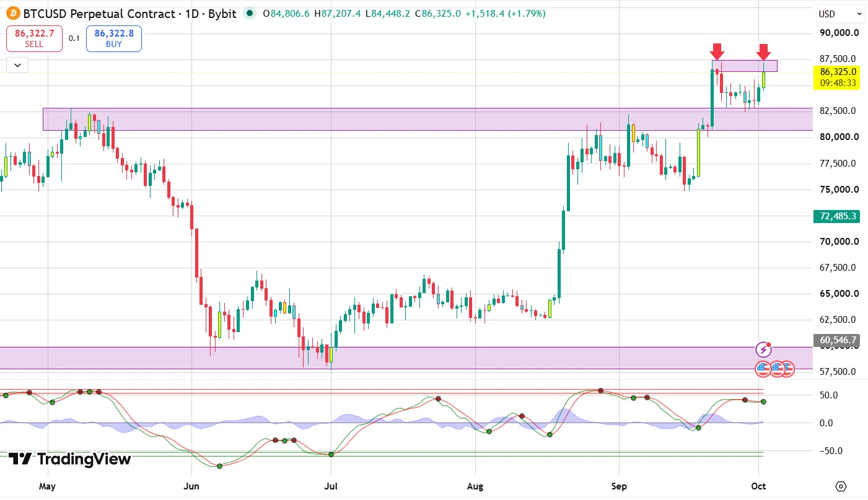Click the +1,518.4 (+1.79%) change value
The width and height of the screenshot is (868, 500).
[x=506, y=14]
